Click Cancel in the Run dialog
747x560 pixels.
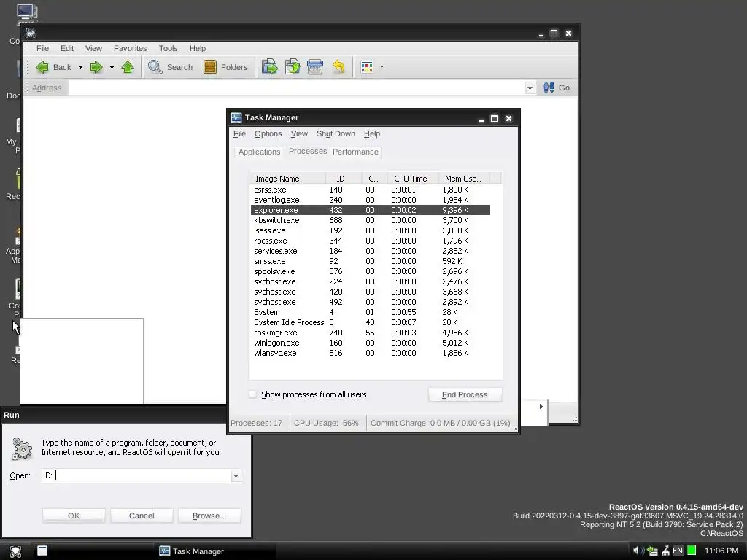pyautogui.click(x=142, y=516)
